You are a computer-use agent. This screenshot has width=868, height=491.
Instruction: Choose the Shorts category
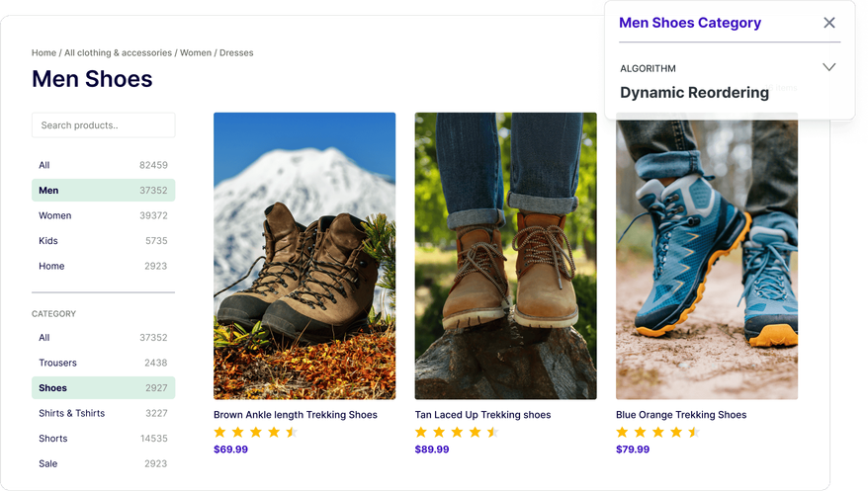coord(104,439)
